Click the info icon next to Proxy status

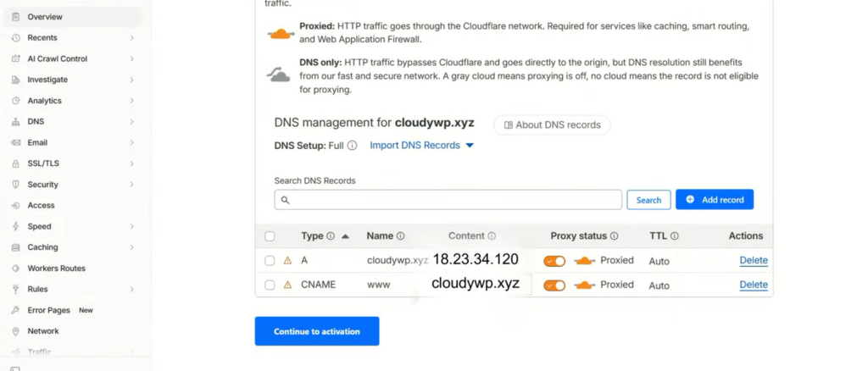pyautogui.click(x=614, y=236)
